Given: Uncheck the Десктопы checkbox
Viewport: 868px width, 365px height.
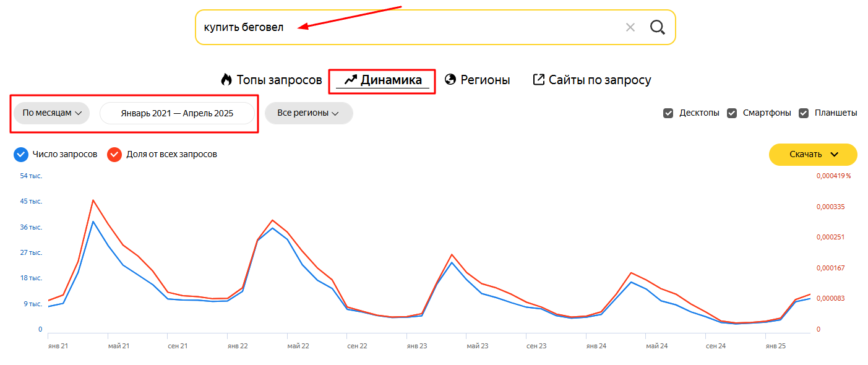Looking at the screenshot, I should click(x=668, y=113).
